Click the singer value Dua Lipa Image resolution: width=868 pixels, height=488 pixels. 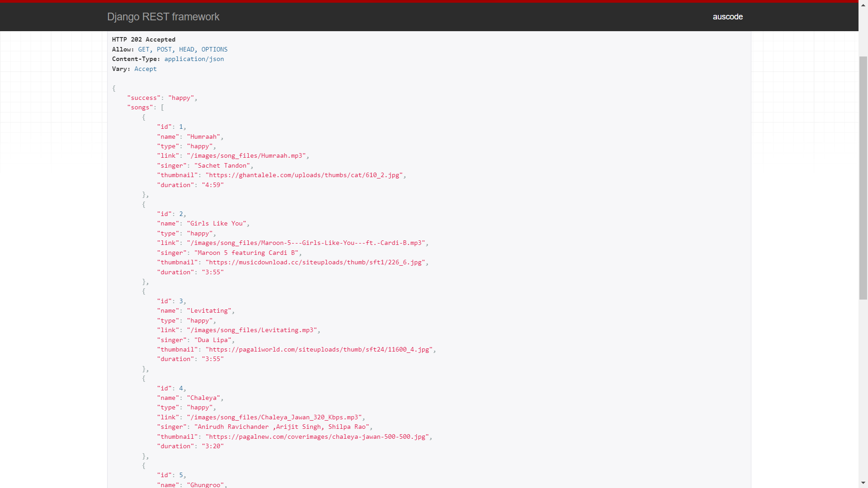(x=212, y=340)
